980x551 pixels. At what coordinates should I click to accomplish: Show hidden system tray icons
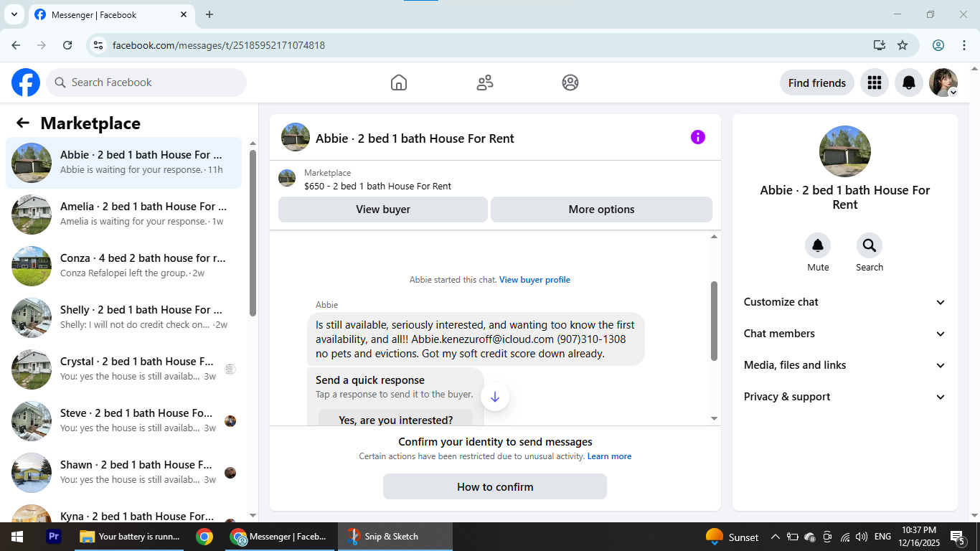pos(775,537)
